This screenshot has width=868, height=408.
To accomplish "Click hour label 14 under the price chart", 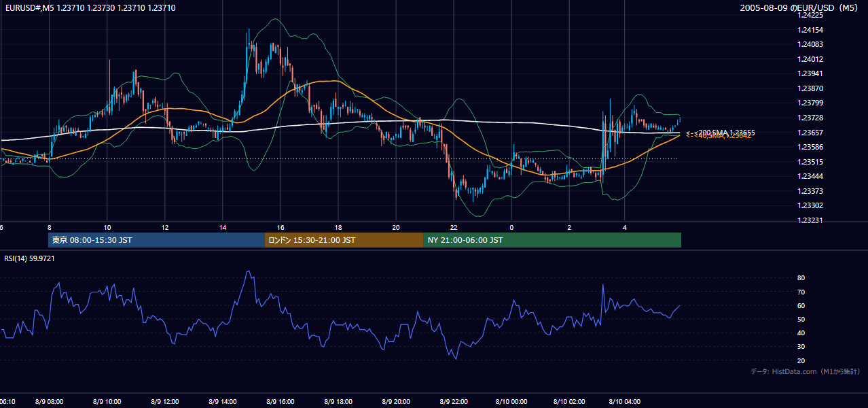I will click(x=222, y=228).
